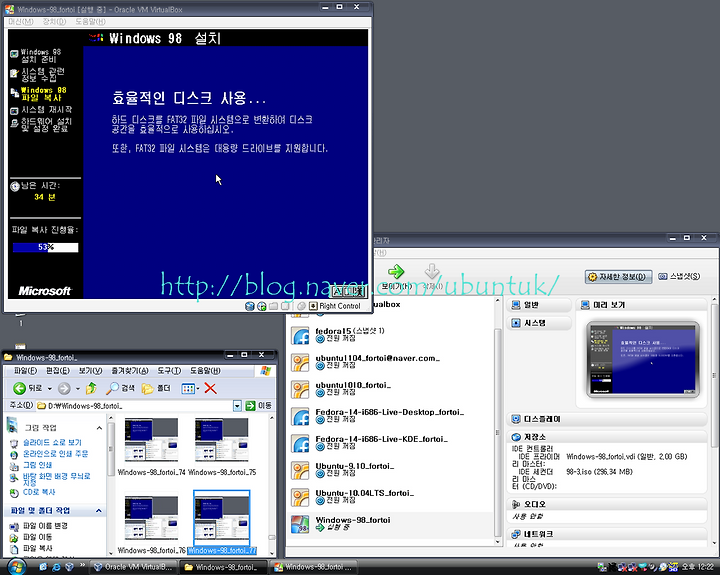The height and width of the screenshot is (575, 720).
Task: Click the Internet Explorer quick launch icon
Action: pyautogui.click(x=56, y=567)
